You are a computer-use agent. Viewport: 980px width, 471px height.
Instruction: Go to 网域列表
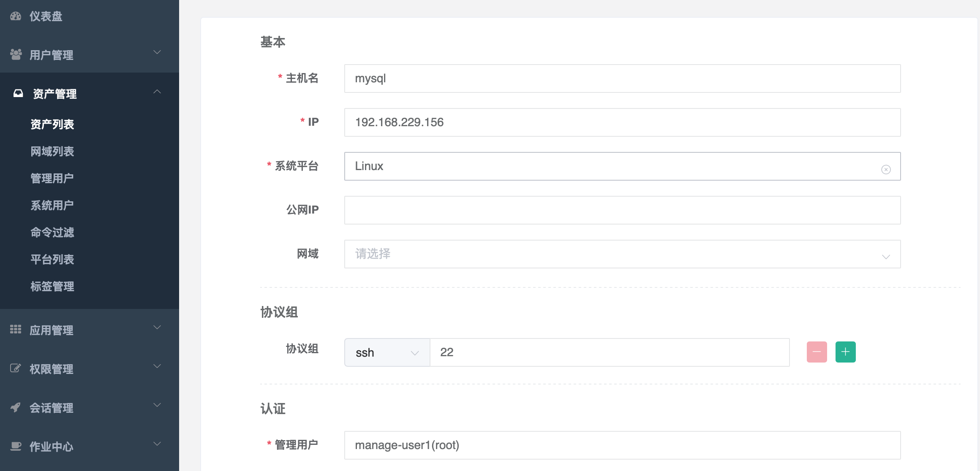52,152
